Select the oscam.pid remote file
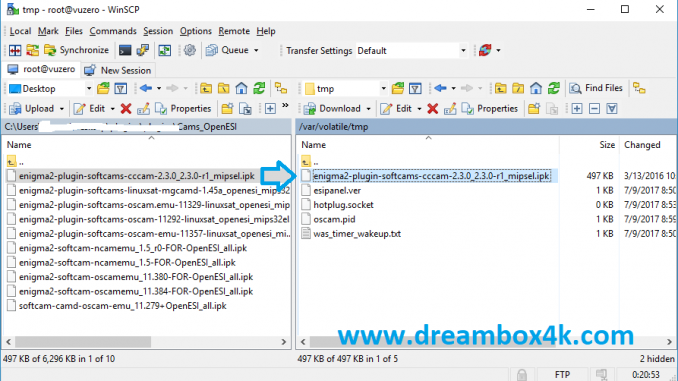 click(334, 219)
